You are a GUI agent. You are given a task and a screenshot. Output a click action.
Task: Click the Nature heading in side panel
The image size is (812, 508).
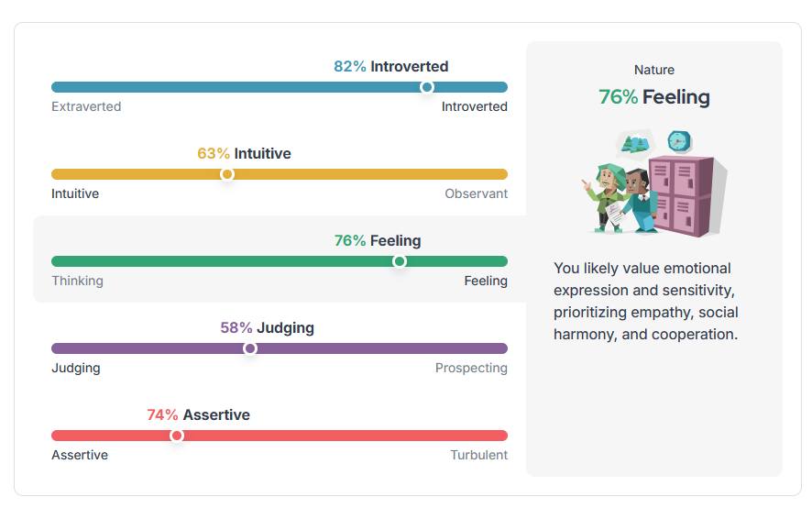pos(654,70)
